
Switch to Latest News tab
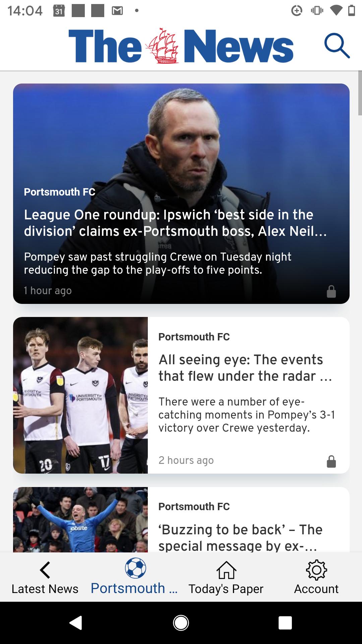coord(45,589)
